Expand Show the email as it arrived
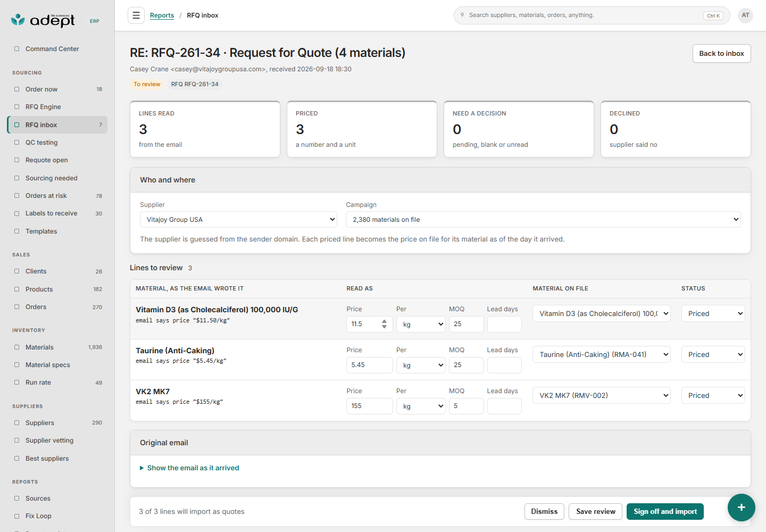The image size is (766, 532). 189,468
